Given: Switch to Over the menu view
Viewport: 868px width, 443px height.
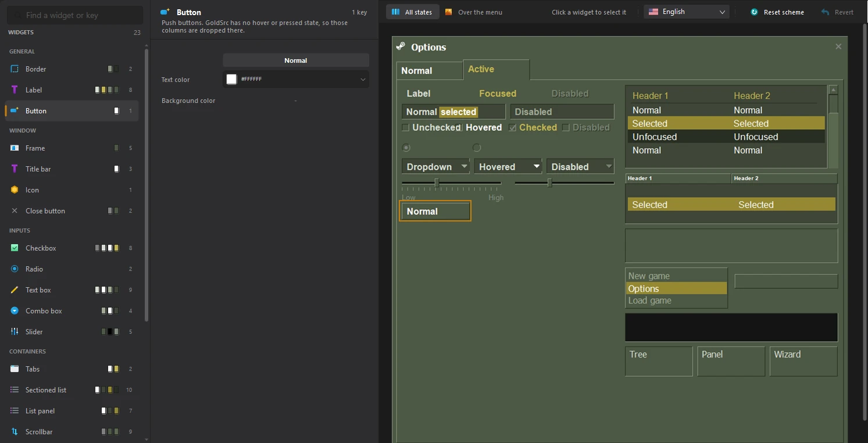Looking at the screenshot, I should tap(473, 12).
